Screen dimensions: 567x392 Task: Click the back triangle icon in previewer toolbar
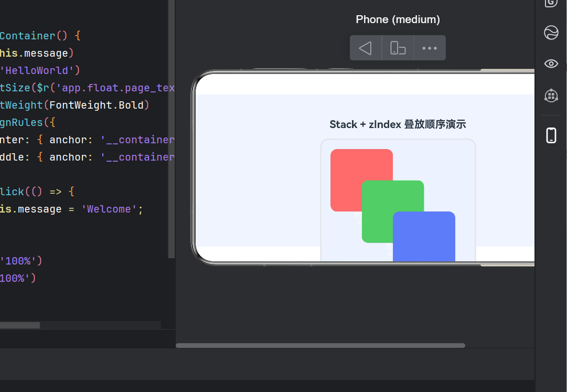[365, 48]
